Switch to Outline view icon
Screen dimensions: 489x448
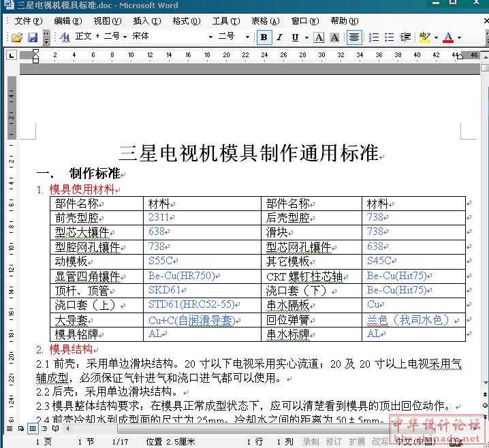tap(44, 428)
